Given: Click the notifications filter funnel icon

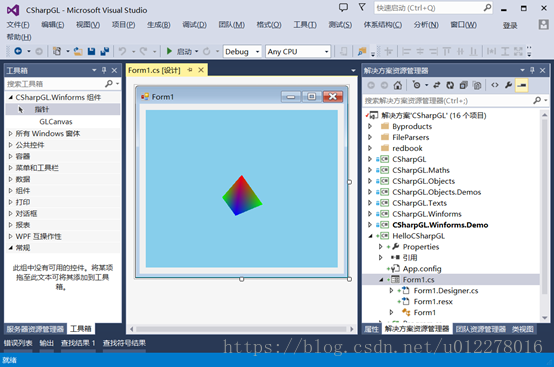Looking at the screenshot, I should [362, 7].
